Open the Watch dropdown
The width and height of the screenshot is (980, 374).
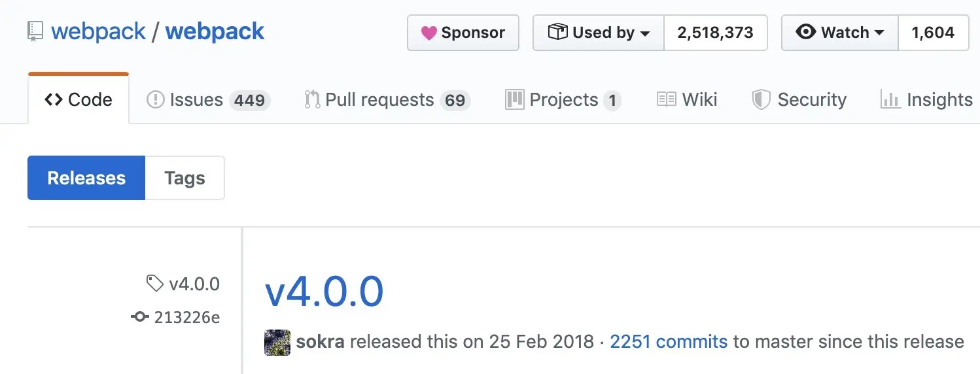(x=840, y=33)
